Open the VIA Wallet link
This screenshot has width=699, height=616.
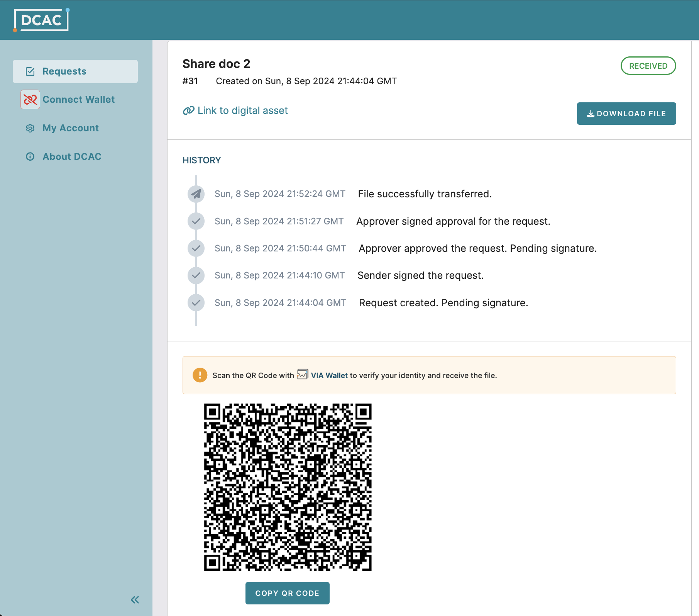(x=329, y=375)
